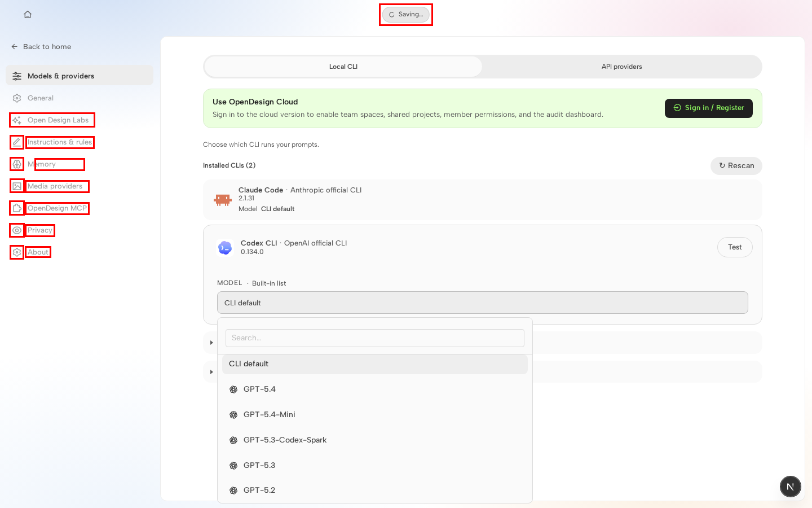Click the OpenAI icon beside GPT-5.4-Mini
The image size is (812, 508).
click(233, 415)
